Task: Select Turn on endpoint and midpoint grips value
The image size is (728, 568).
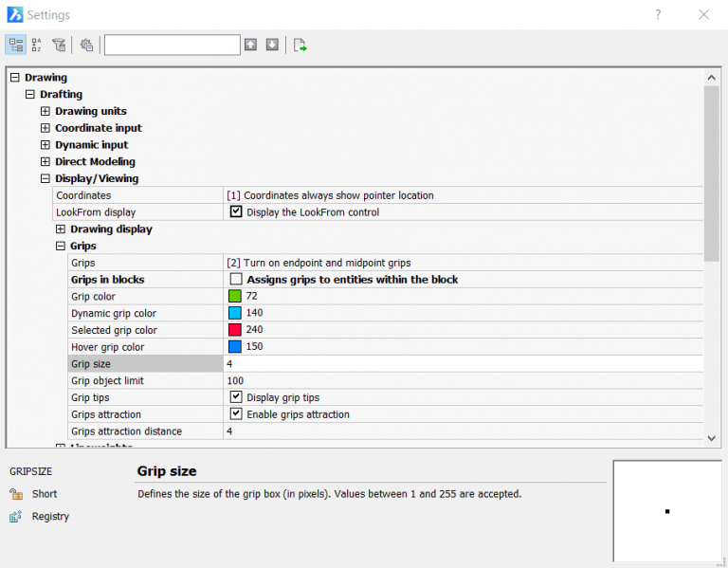Action: [x=318, y=263]
